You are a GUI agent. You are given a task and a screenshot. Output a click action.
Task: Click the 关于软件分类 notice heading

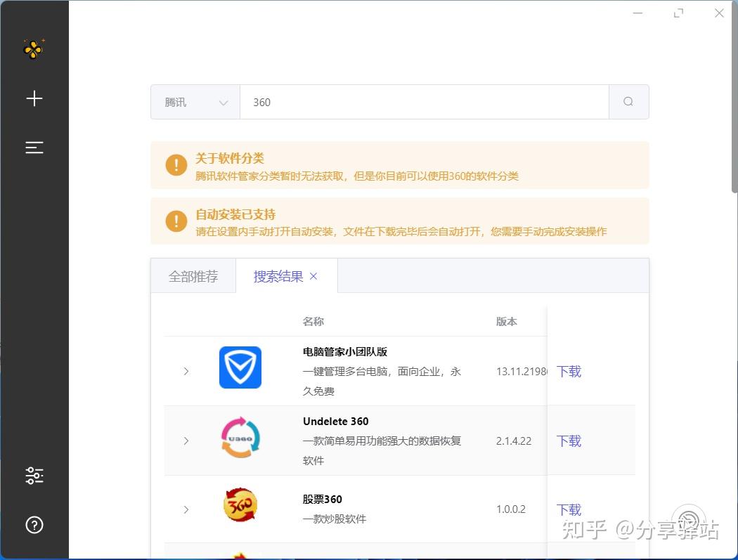point(230,158)
